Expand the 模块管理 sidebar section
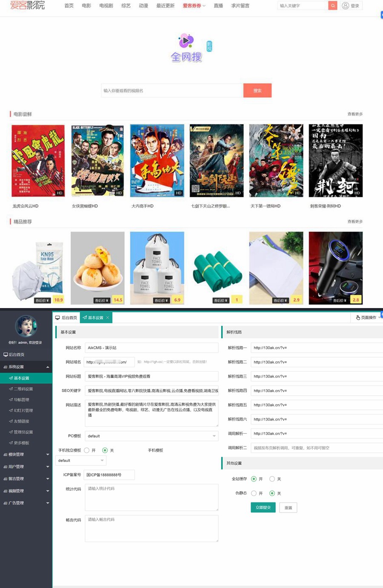The image size is (383, 588). 26,455
